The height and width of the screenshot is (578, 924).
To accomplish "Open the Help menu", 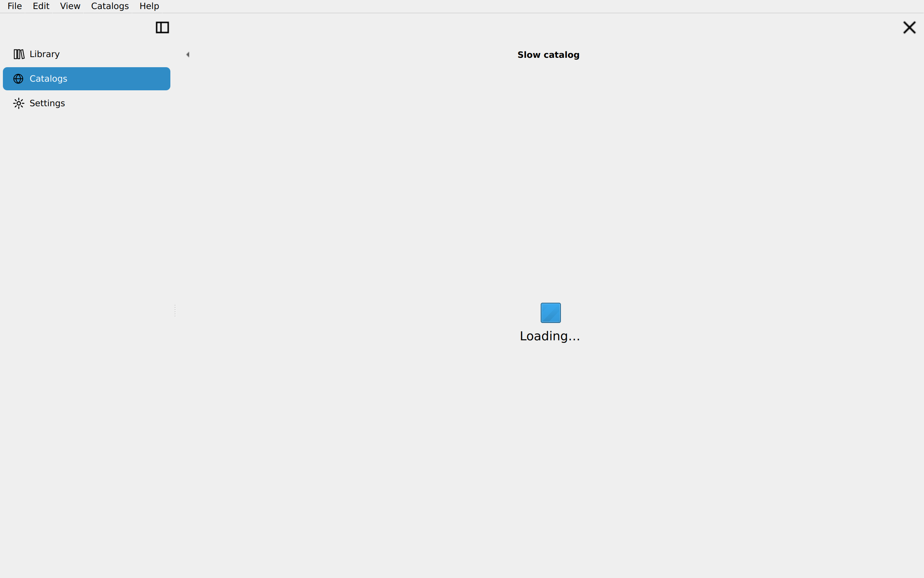I will point(149,6).
